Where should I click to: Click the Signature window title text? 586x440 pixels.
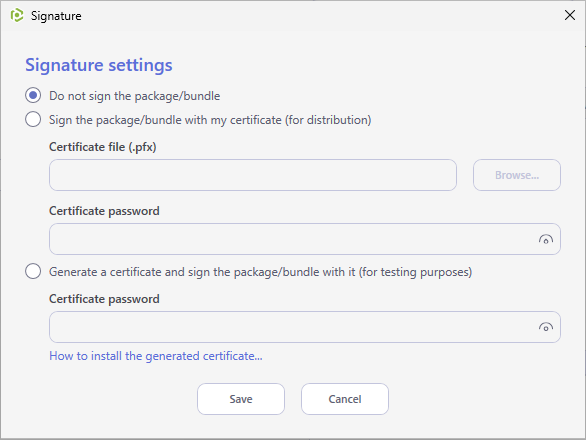[x=56, y=16]
